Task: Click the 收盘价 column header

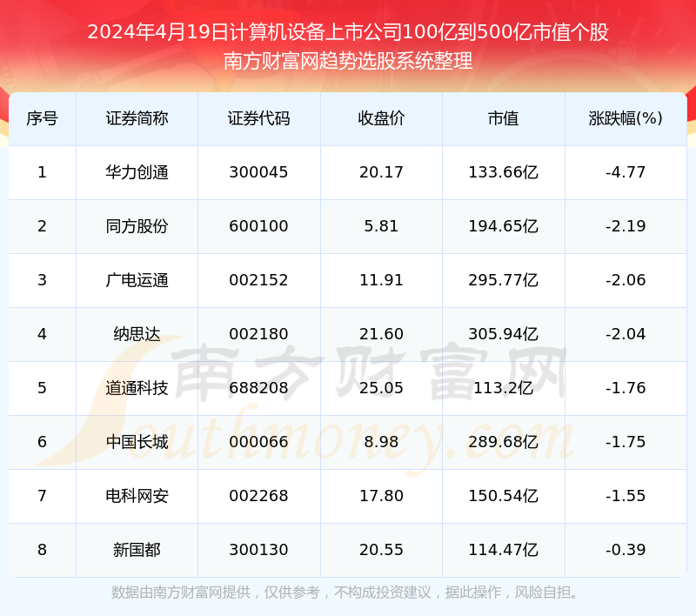Action: 381,118
